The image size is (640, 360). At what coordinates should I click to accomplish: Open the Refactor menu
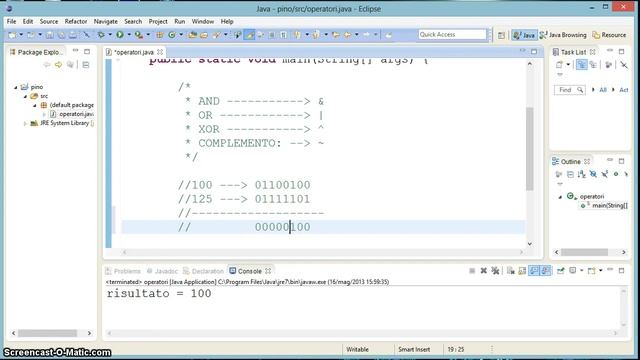click(x=76, y=21)
